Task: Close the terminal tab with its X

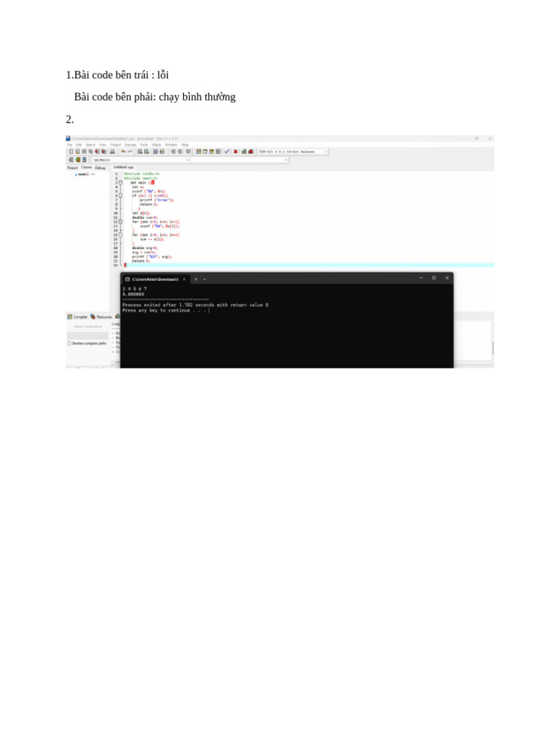Action: (x=184, y=279)
